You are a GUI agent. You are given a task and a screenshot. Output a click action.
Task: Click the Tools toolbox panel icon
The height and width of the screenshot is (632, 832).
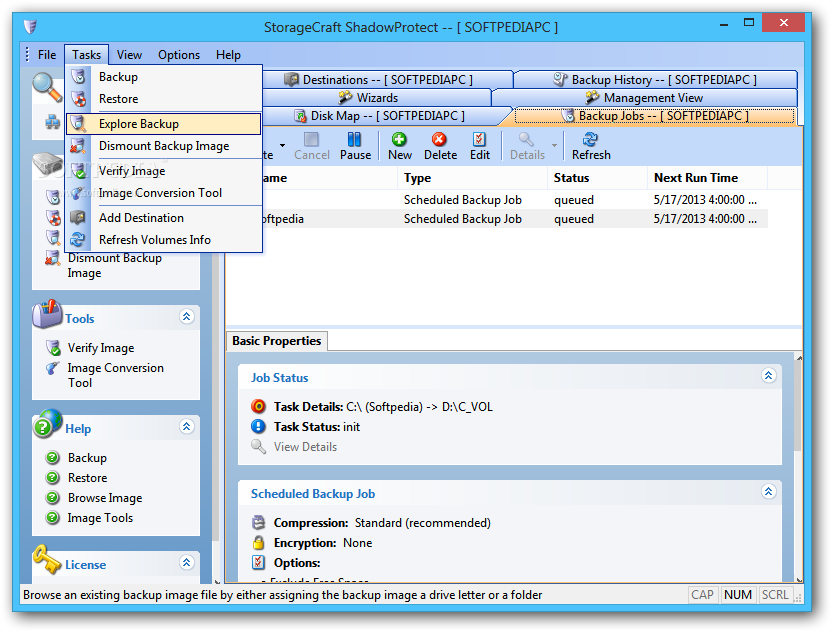tap(47, 314)
